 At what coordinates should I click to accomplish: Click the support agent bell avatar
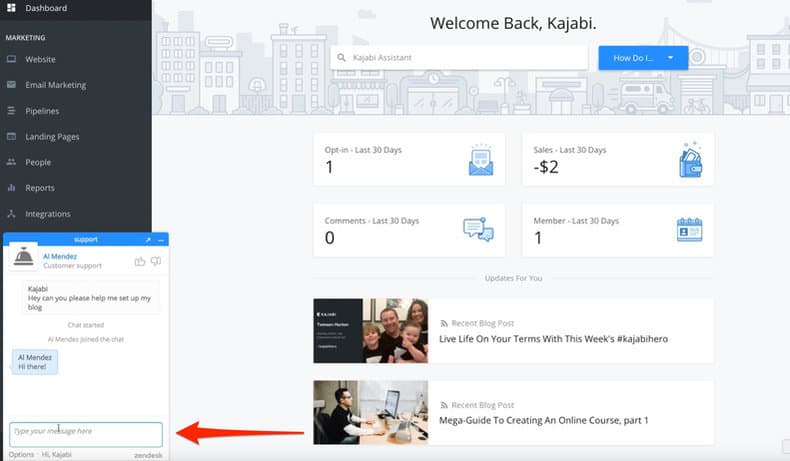(x=23, y=256)
